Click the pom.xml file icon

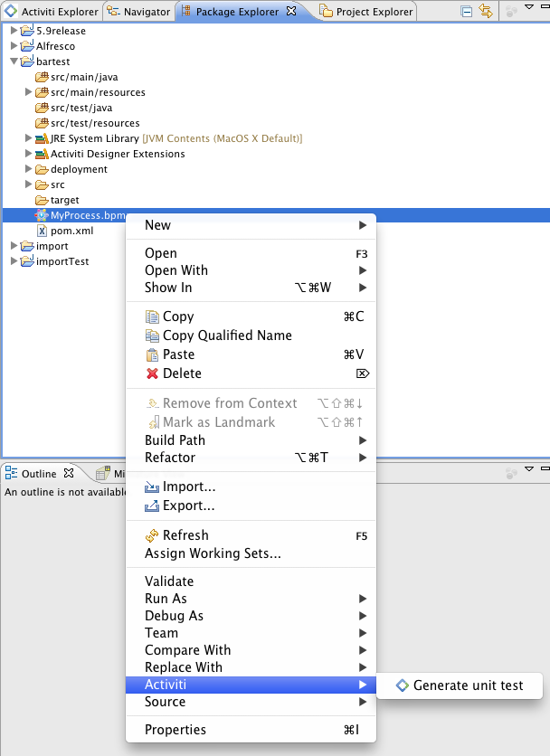tap(41, 231)
